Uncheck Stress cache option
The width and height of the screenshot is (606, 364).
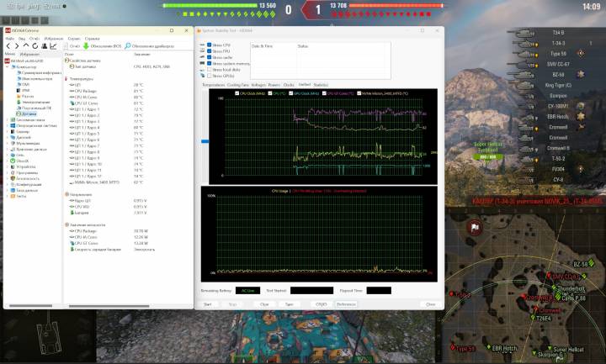(209, 57)
